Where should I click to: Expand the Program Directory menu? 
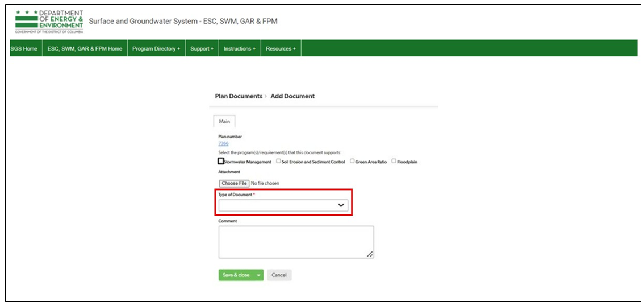click(x=156, y=49)
